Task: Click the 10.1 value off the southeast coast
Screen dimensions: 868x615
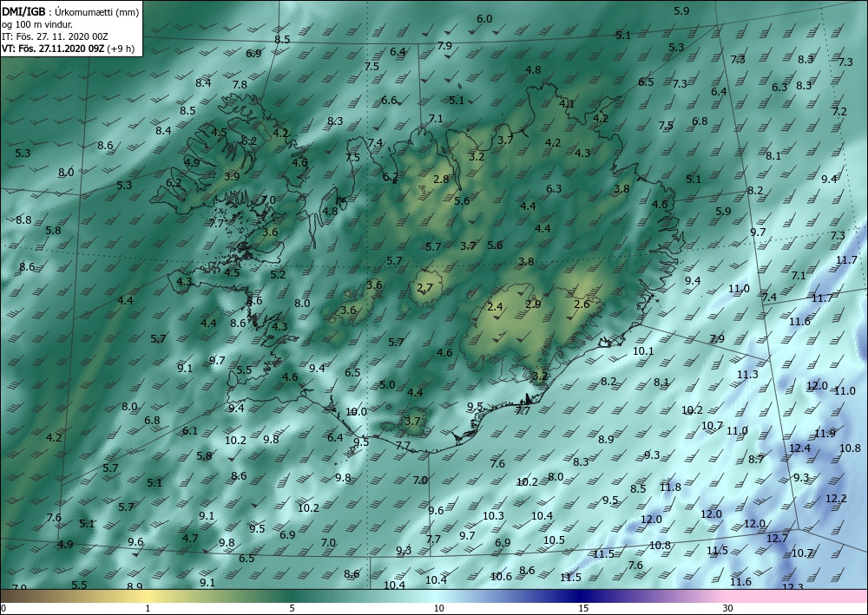Action: (x=643, y=350)
